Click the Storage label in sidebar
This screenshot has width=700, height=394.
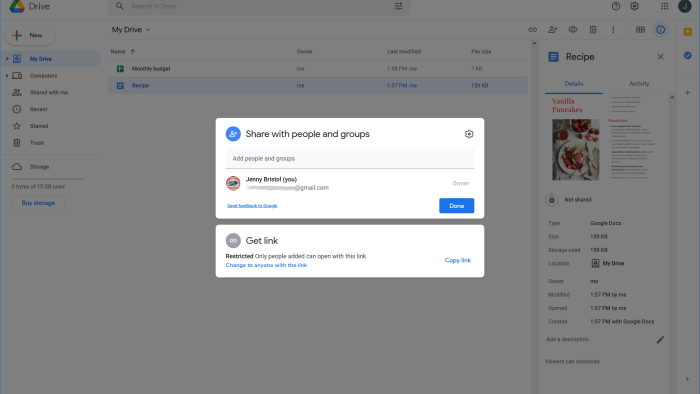[39, 167]
